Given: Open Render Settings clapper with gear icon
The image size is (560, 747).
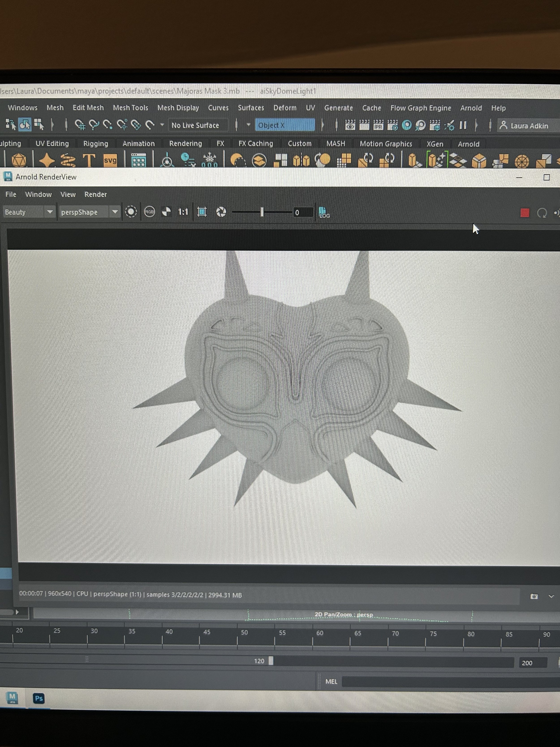Looking at the screenshot, I should (393, 125).
